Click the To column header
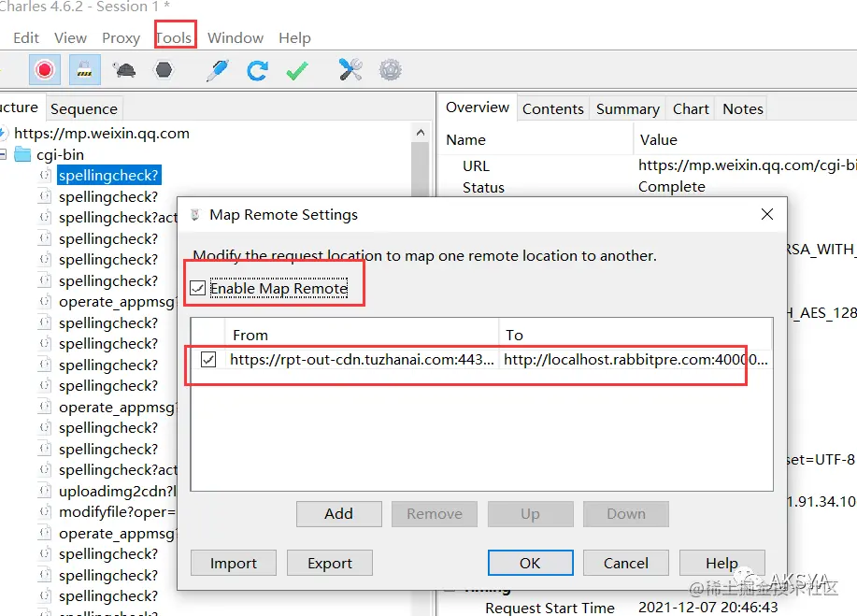Image resolution: width=857 pixels, height=616 pixels. [x=636, y=335]
